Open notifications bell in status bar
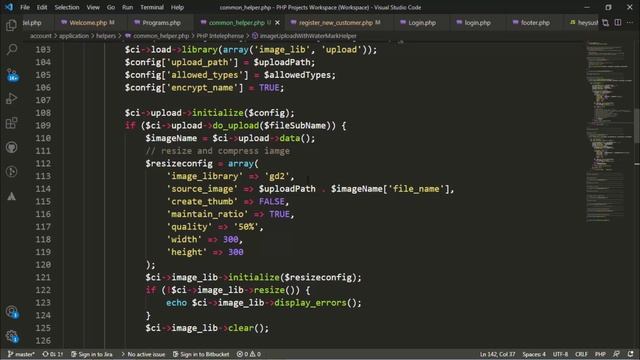The height and width of the screenshot is (360, 640). [x=631, y=354]
